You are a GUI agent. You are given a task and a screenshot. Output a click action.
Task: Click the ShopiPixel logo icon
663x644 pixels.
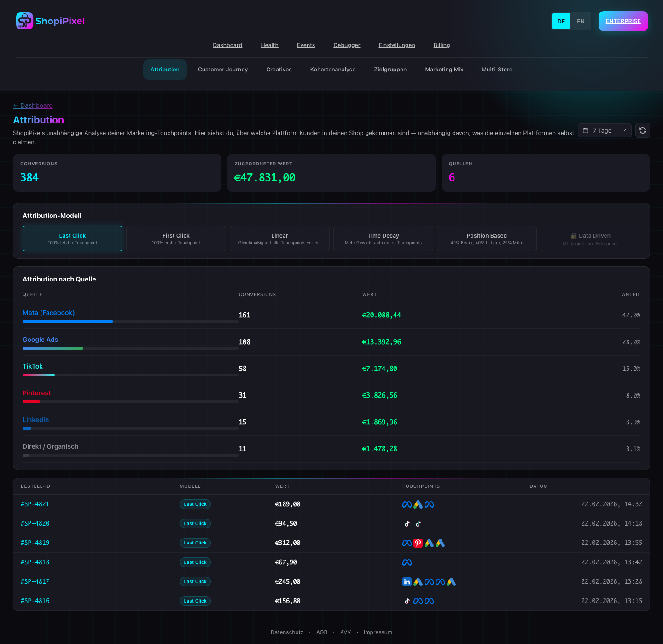pyautogui.click(x=24, y=21)
